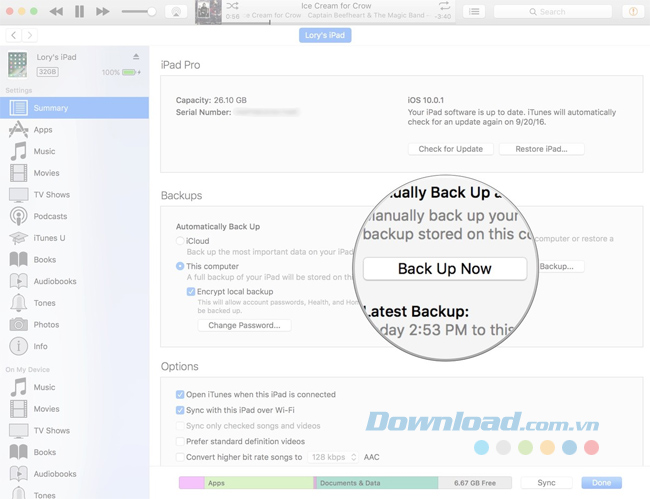
Task: Click Music icon under On My Device
Action: coord(19,387)
